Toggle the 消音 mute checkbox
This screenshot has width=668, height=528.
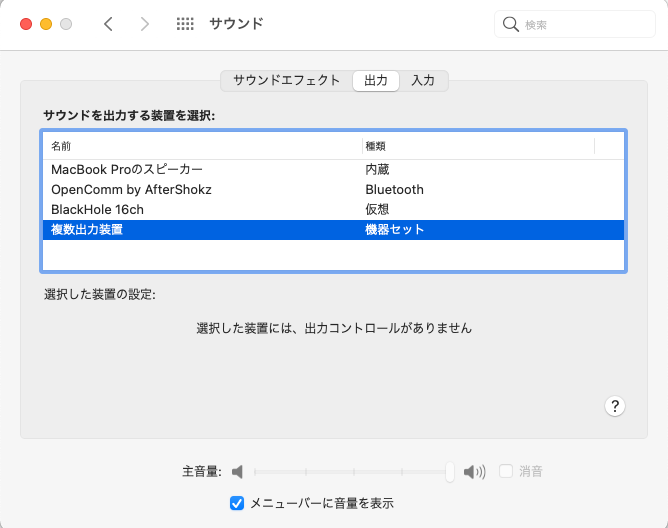[506, 471]
